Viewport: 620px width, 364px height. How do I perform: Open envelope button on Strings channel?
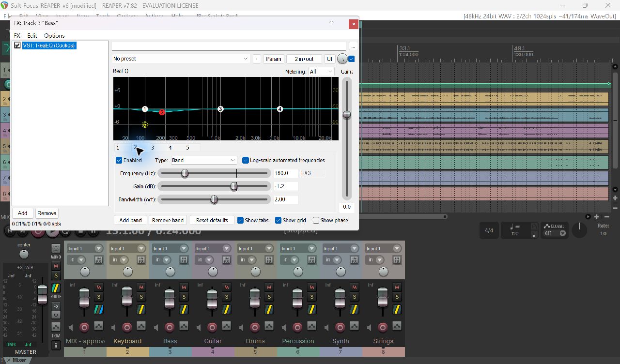(397, 326)
